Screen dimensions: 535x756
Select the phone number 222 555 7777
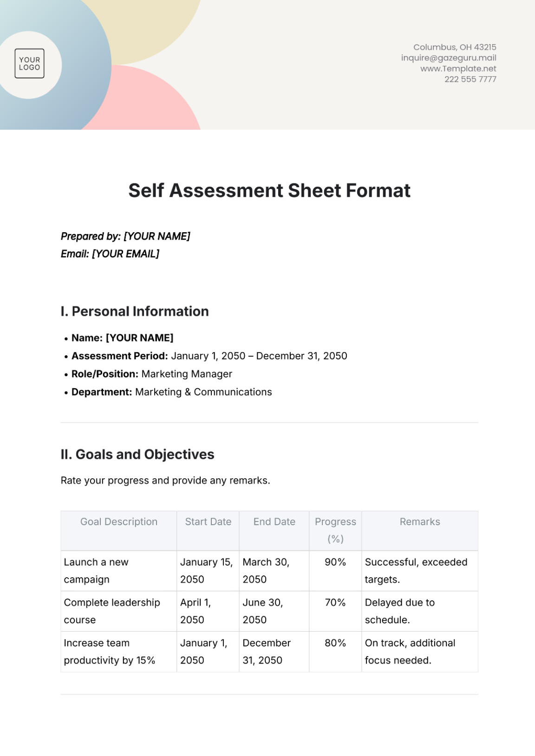[x=470, y=79]
